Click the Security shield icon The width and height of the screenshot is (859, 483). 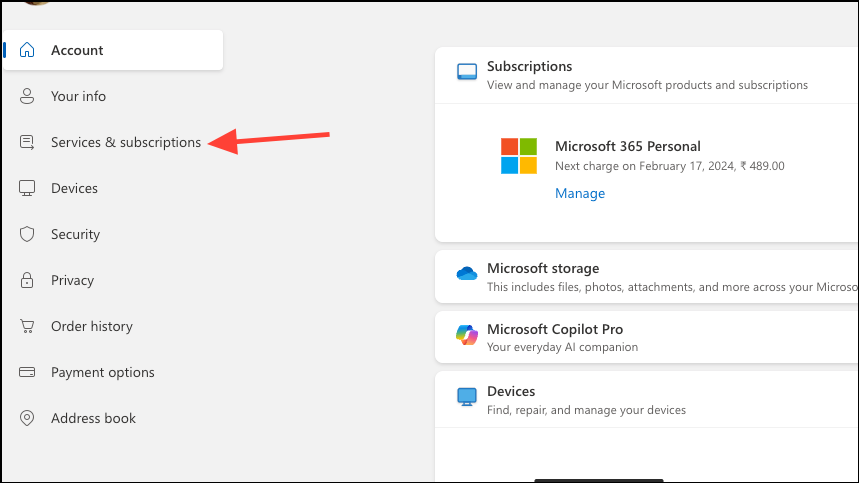click(27, 234)
